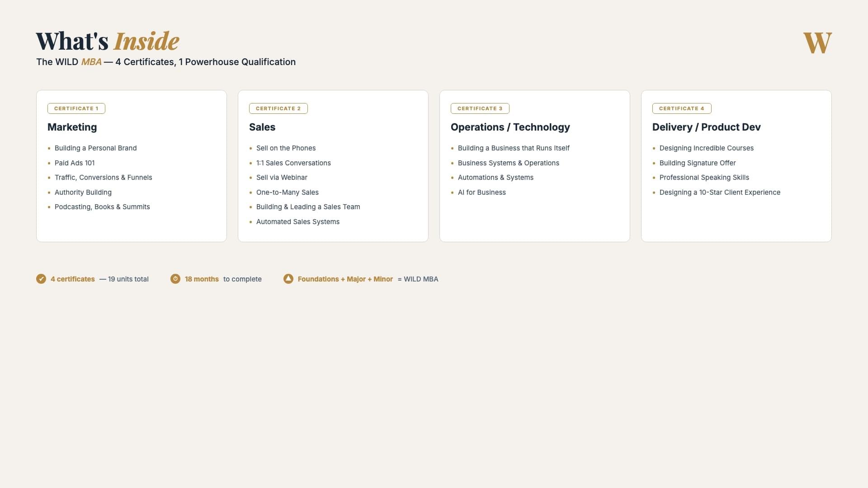
Task: Click the Sales card heading
Action: (262, 127)
